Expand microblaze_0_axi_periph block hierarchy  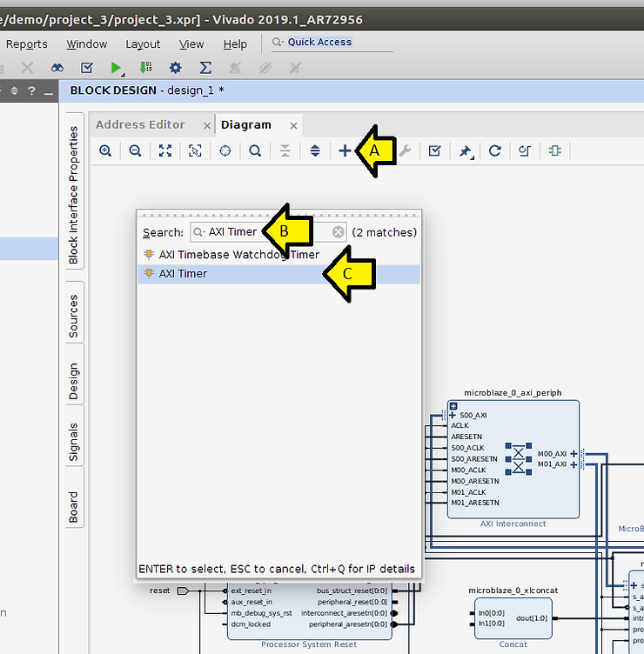click(x=453, y=406)
